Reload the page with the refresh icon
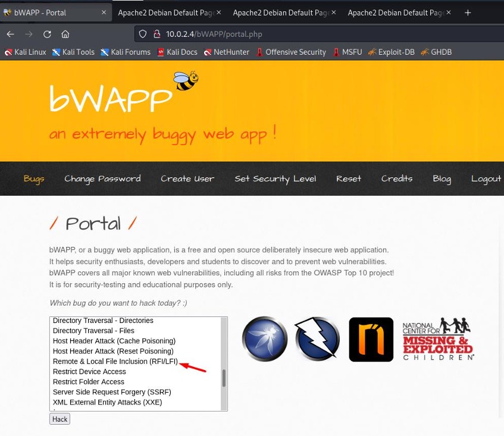The height and width of the screenshot is (436, 504). click(x=47, y=34)
